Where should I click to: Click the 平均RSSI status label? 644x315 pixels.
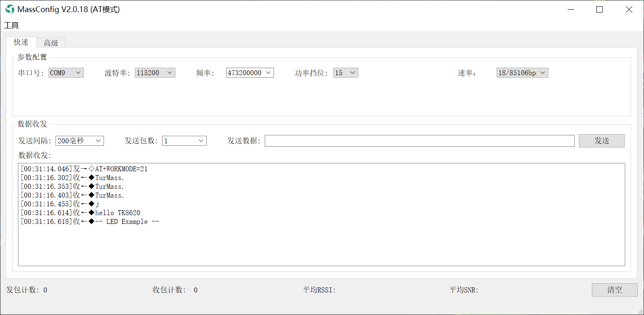[319, 290]
